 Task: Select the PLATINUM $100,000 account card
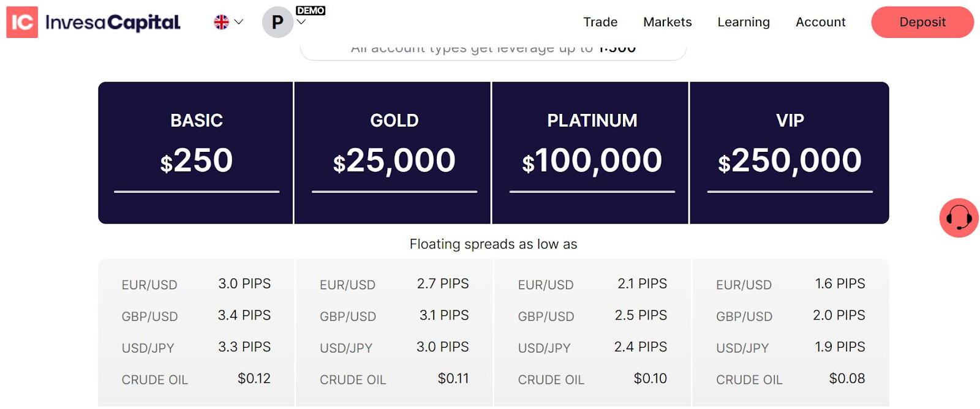coord(592,152)
